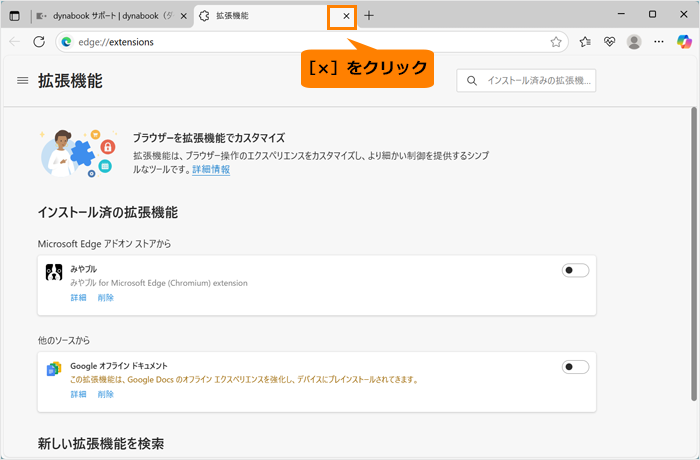Click 削除 for みやブル extension
Viewport: 700px width, 460px height.
click(106, 298)
